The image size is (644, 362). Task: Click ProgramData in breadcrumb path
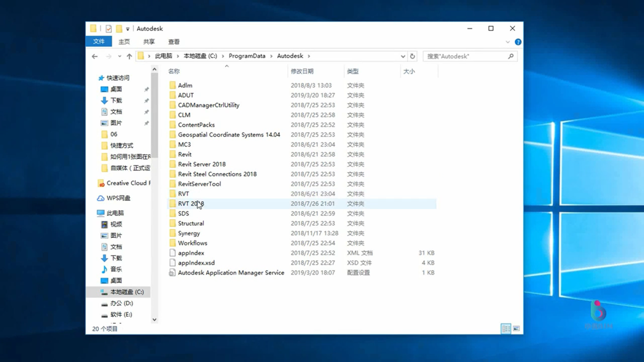point(247,56)
